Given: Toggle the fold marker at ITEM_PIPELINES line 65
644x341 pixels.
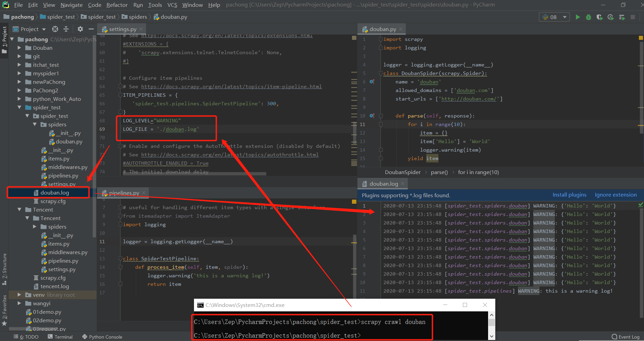Looking at the screenshot, I should 120,95.
